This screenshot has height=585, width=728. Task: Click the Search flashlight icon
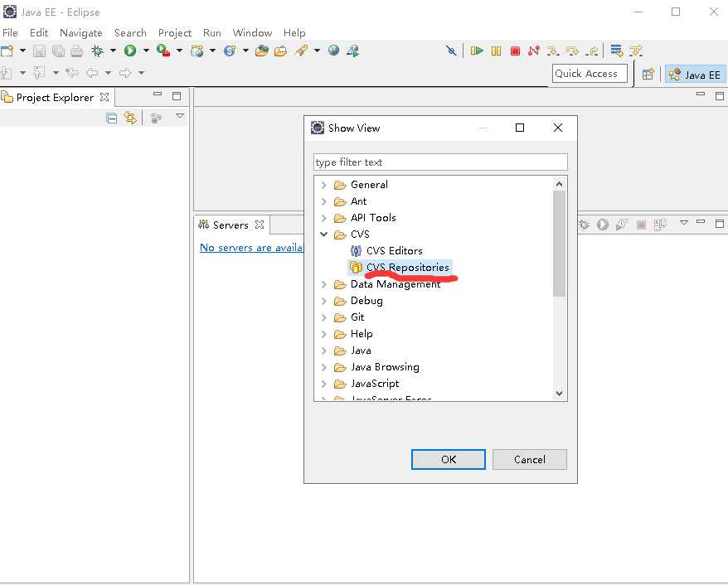point(301,51)
